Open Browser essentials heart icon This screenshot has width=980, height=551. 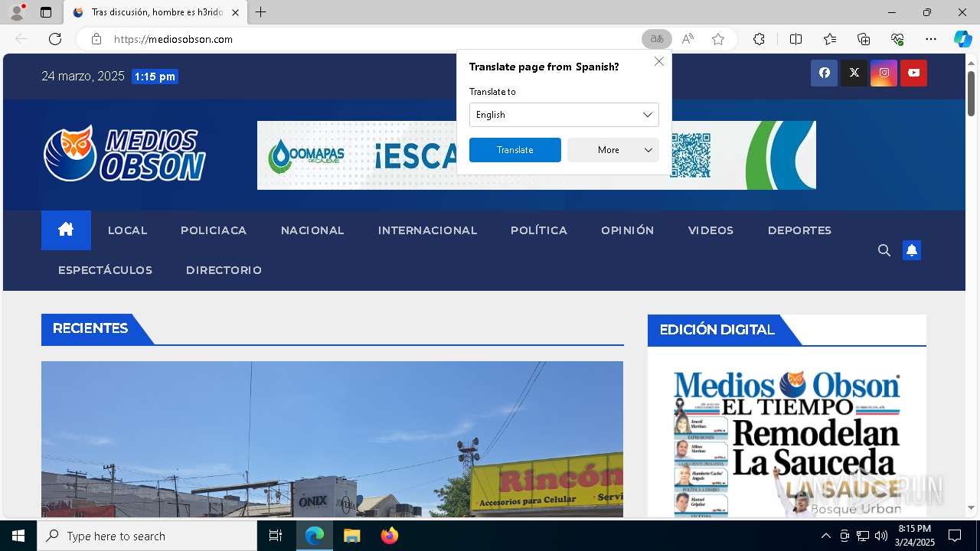point(897,39)
